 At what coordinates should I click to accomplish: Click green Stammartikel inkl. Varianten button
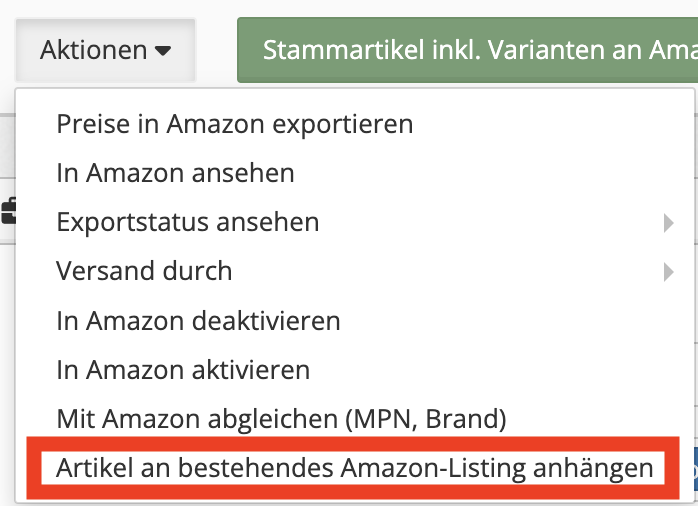point(467,50)
